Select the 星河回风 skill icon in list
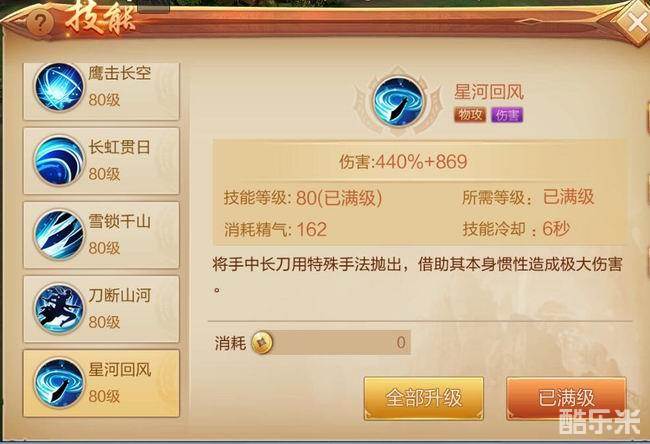The width and height of the screenshot is (650, 444). coord(59,383)
